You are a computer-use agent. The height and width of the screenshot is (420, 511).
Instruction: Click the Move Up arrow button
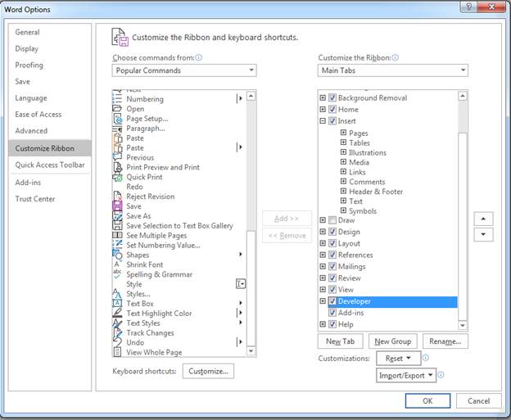(x=483, y=219)
